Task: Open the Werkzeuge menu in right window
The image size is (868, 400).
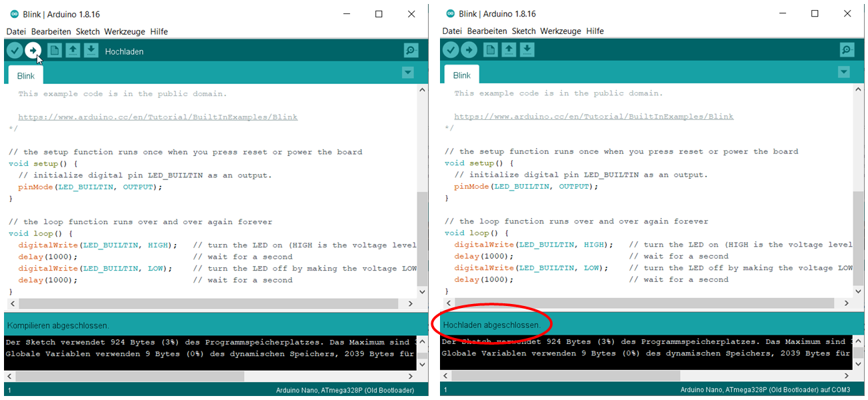Action: tap(562, 31)
